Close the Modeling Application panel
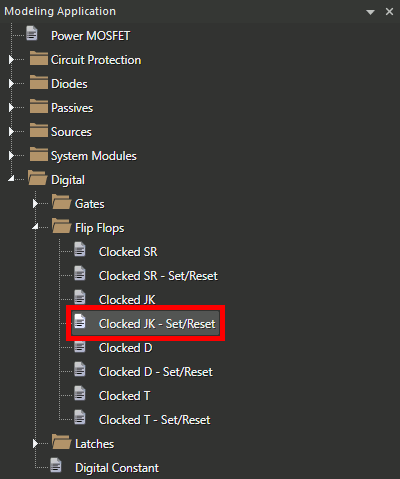Screen dimensions: 400x479 (389, 12)
